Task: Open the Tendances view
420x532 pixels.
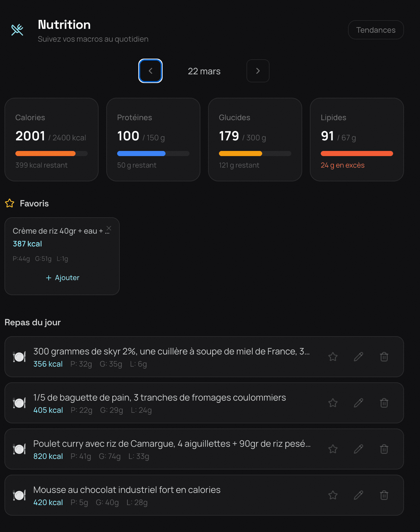Action: click(376, 30)
